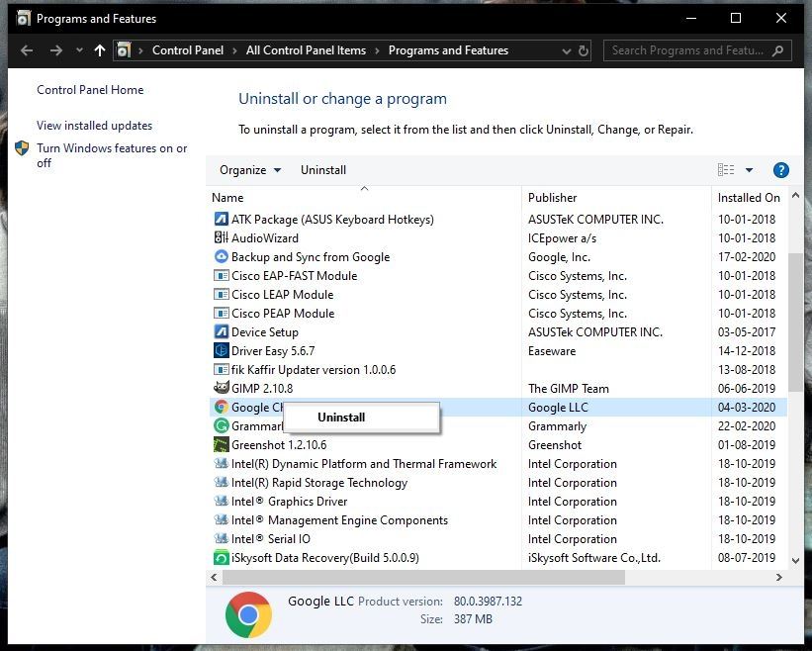Click the scroll right arrow of list
Image resolution: width=812 pixels, height=651 pixels.
(778, 577)
